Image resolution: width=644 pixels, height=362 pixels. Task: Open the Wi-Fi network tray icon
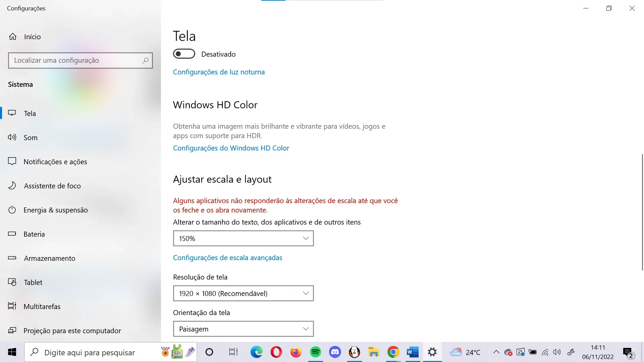[545, 352]
